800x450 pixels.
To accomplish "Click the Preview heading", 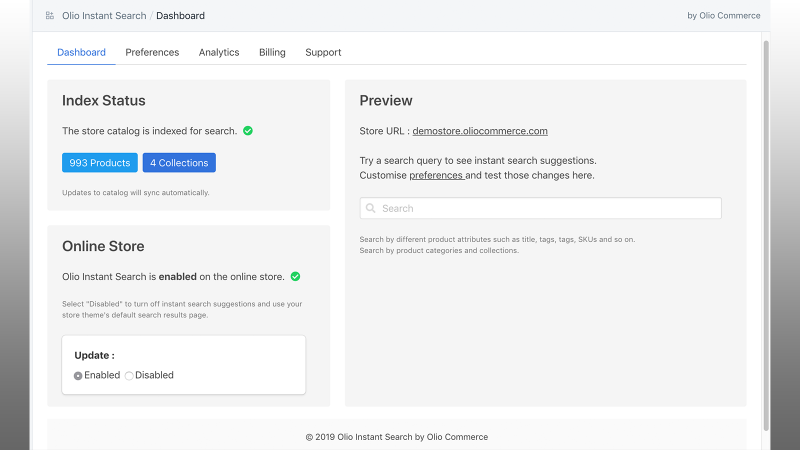I will 386,101.
